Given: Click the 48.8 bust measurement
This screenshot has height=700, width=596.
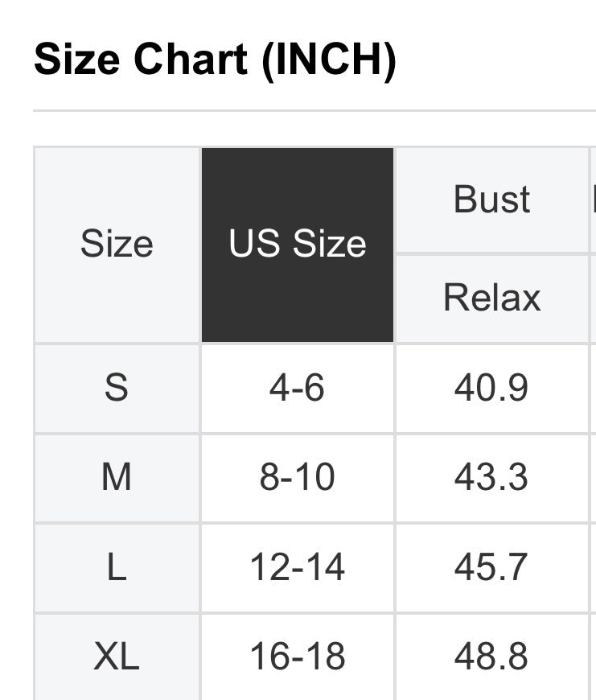Looking at the screenshot, I should tap(491, 657).
